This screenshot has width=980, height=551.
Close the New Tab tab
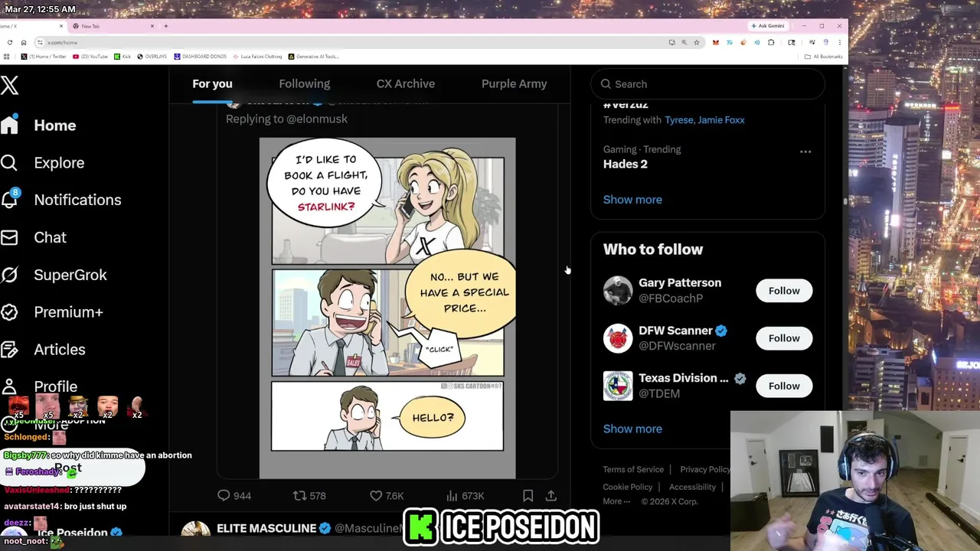pos(152,26)
